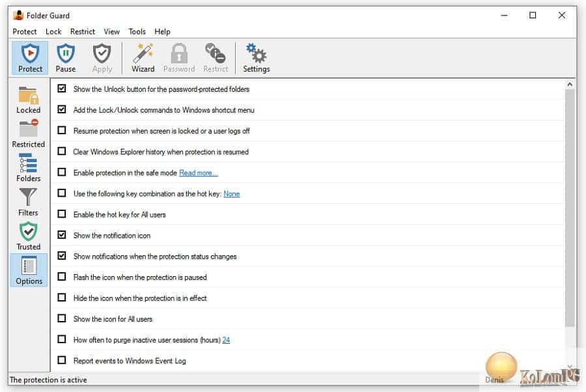Screen dimensions: 586x392
Task: Open the Restrict menu
Action: pyautogui.click(x=83, y=32)
